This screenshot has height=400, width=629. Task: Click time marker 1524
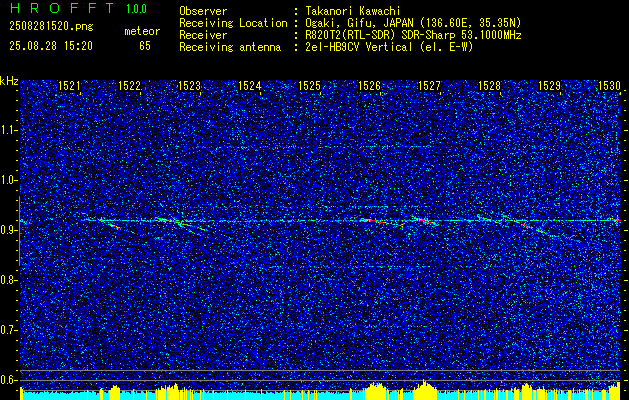249,86
